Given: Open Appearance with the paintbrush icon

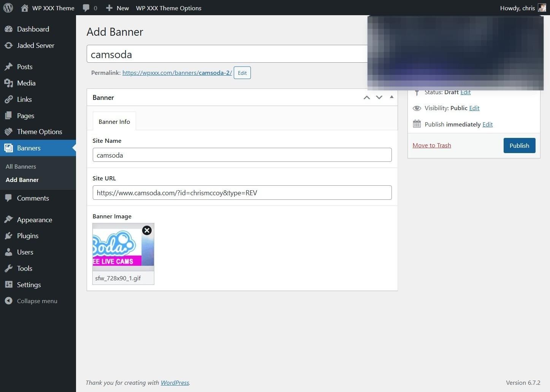Looking at the screenshot, I should point(9,220).
